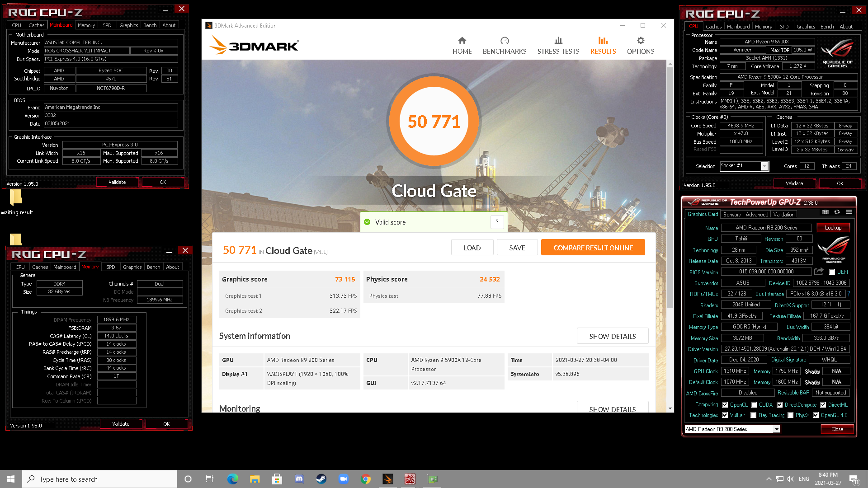Image resolution: width=868 pixels, height=488 pixels.
Task: Click the volume icon in system tray
Action: click(x=790, y=479)
